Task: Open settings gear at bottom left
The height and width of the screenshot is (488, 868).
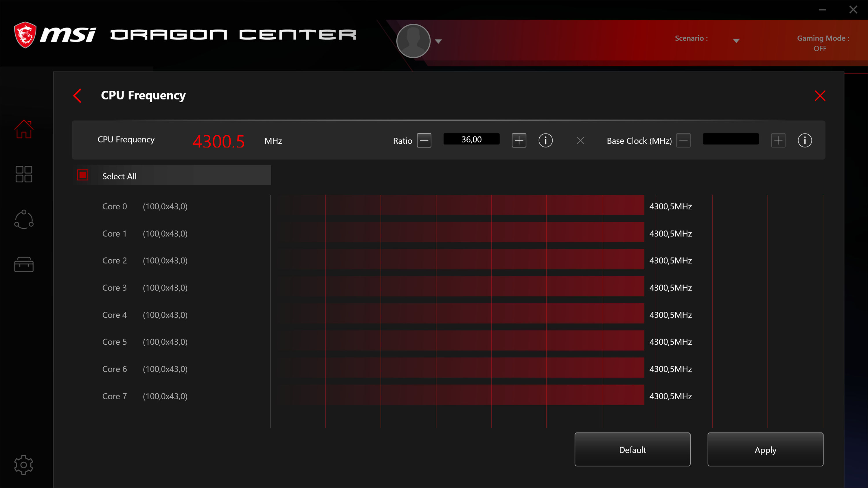Action: tap(24, 465)
